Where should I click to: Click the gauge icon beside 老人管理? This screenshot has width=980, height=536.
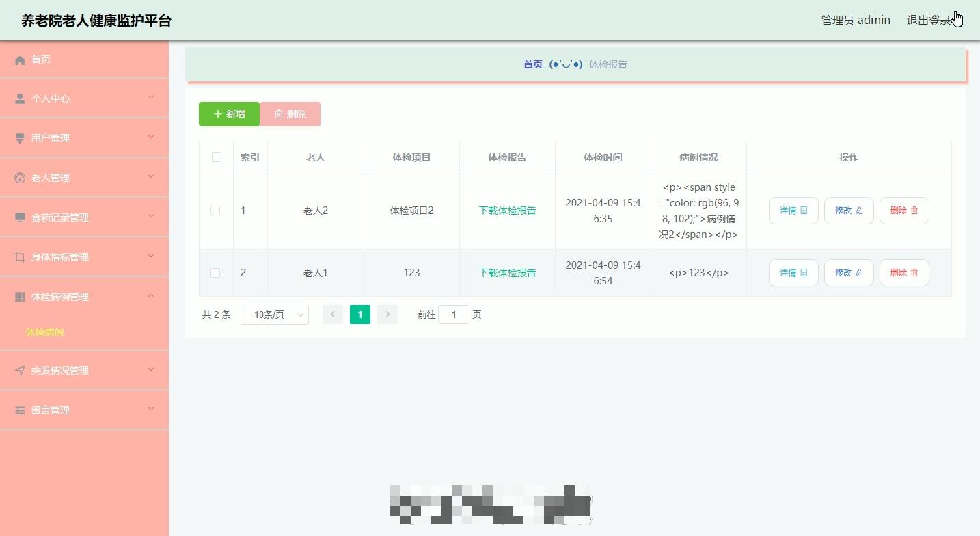(x=20, y=178)
